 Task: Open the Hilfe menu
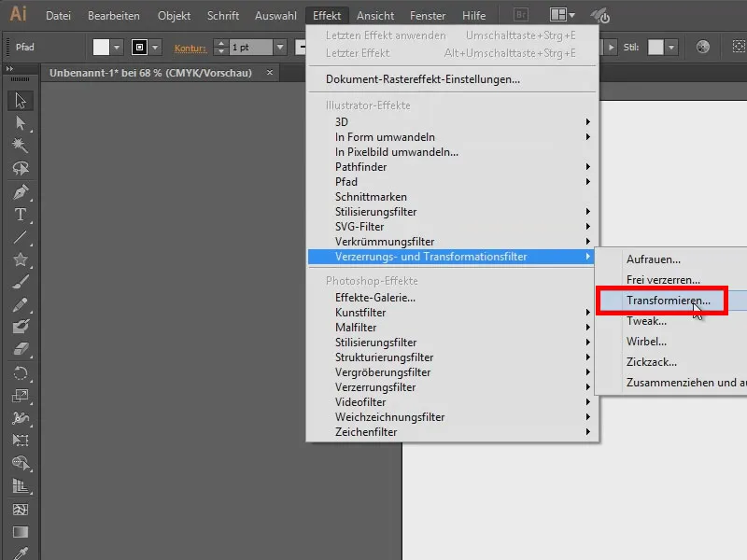tap(474, 16)
